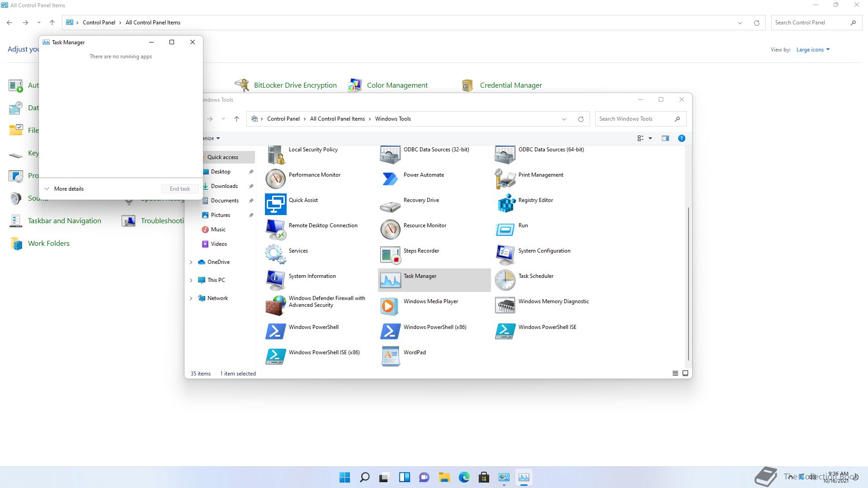
Task: Launch Steps Recorder icon
Action: click(390, 255)
